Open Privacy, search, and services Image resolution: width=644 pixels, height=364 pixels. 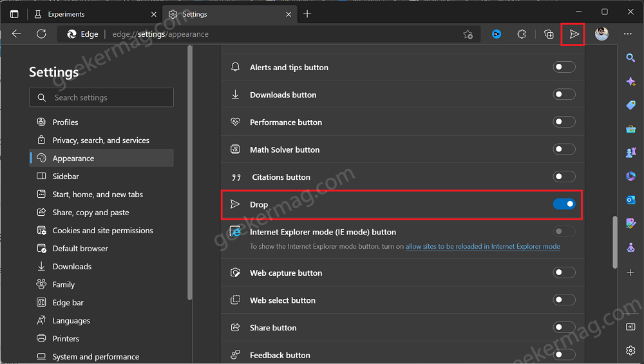[102, 140]
